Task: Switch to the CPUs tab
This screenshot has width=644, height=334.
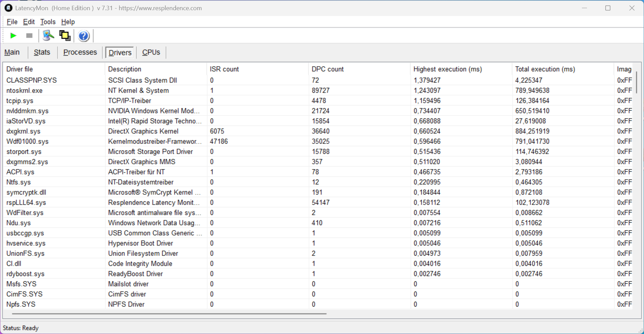Action: coord(151,52)
